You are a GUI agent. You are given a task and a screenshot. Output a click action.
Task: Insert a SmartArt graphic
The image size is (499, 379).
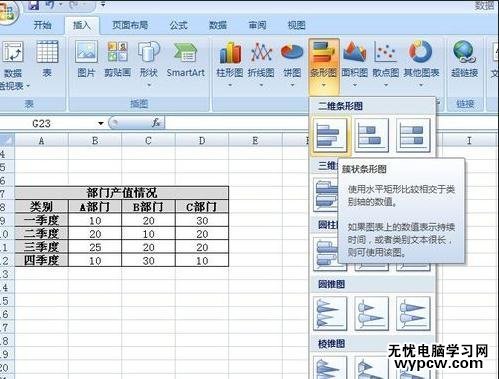tap(185, 59)
